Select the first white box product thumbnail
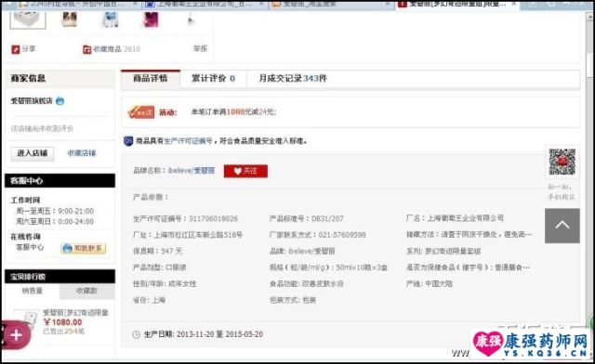Screen dimensions: 595x364 28,19
